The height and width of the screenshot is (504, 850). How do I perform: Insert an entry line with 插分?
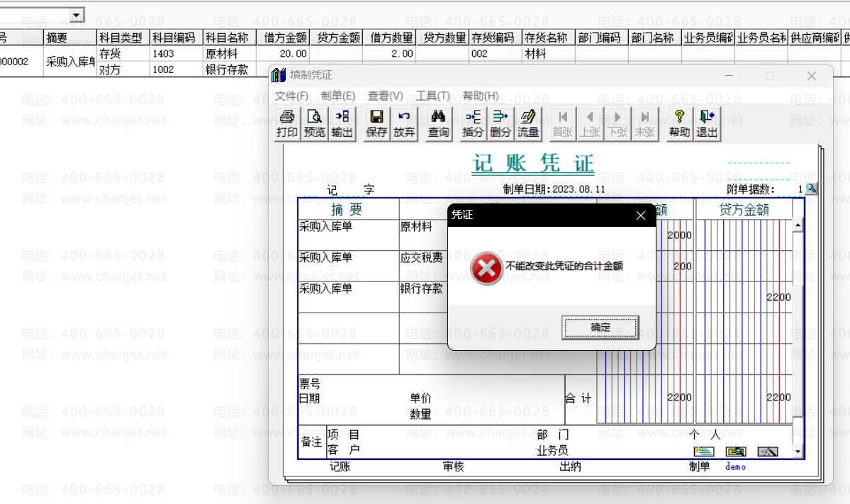(473, 123)
